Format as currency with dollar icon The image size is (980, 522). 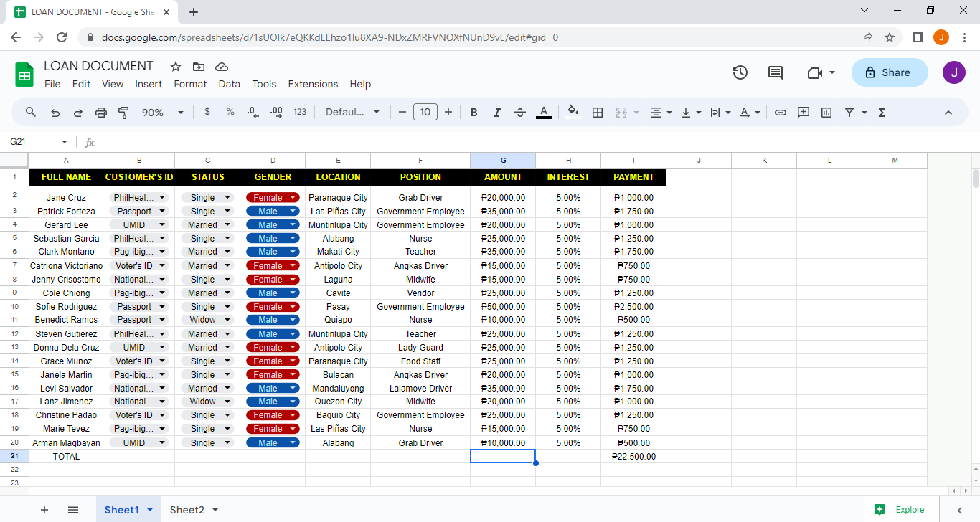[207, 112]
